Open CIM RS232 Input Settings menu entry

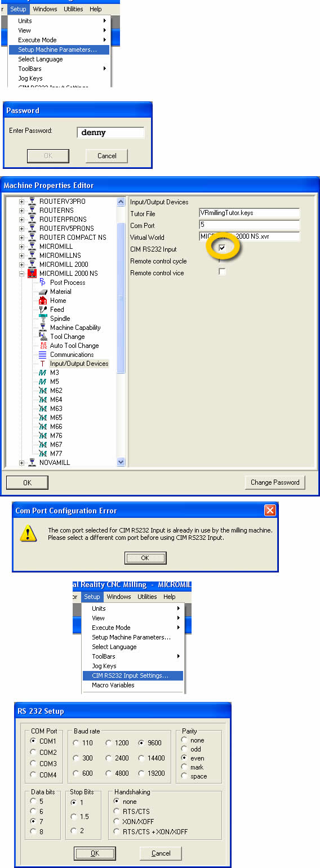click(133, 675)
